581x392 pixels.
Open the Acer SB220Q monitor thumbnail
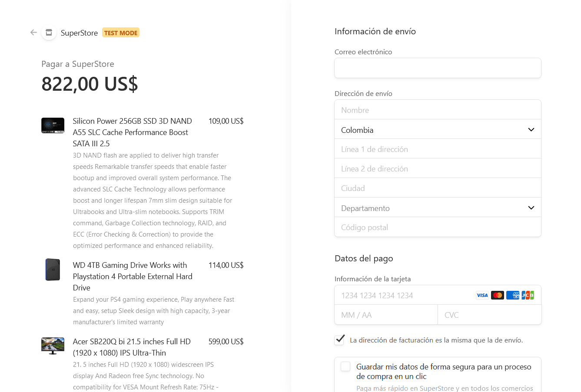pyautogui.click(x=53, y=346)
